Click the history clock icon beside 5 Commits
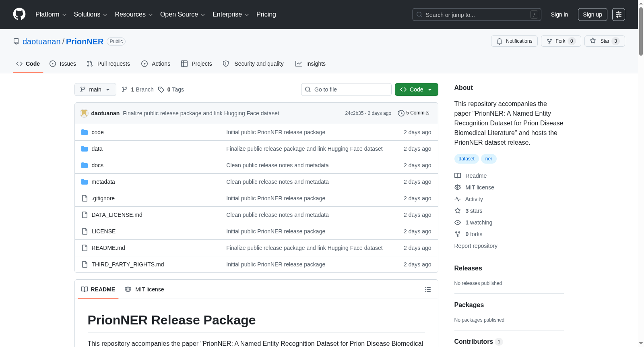The width and height of the screenshot is (644, 347). [x=401, y=113]
